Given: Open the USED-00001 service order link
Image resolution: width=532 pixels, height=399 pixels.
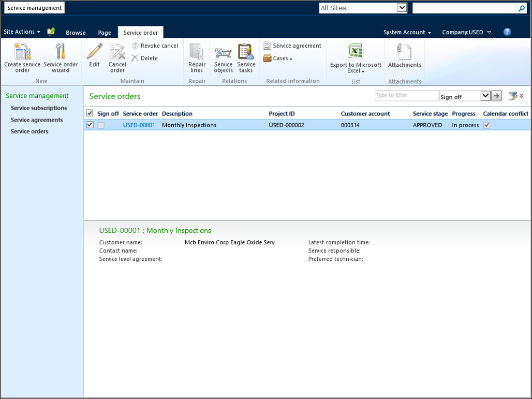Looking at the screenshot, I should click(x=139, y=125).
